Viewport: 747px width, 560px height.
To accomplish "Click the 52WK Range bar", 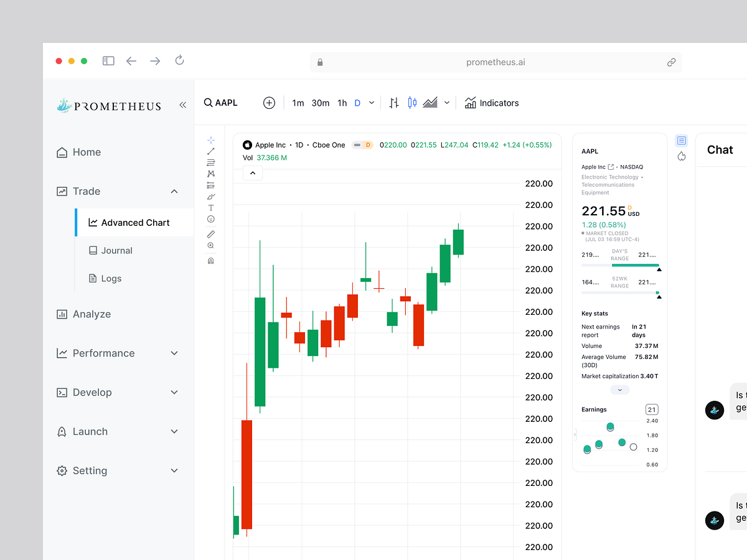I will click(x=620, y=292).
